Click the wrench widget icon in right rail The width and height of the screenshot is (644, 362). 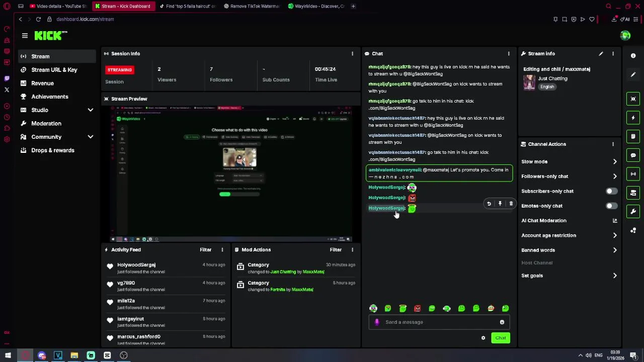tap(633, 211)
